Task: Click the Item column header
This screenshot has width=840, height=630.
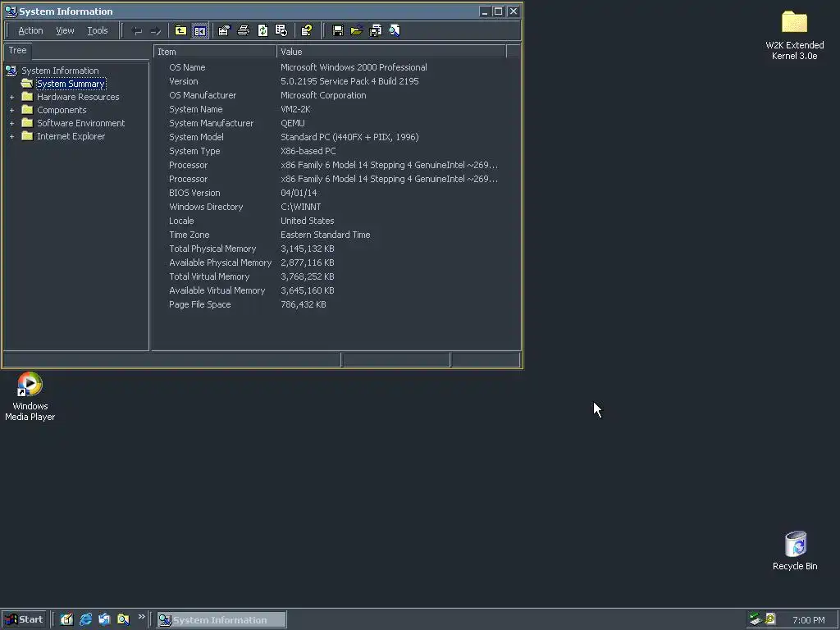Action: [x=215, y=52]
